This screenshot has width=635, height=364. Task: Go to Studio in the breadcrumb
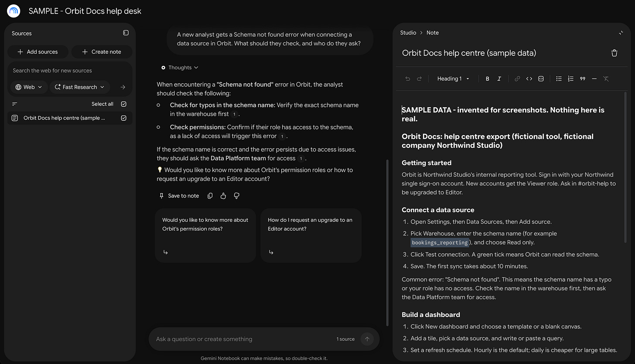408,33
